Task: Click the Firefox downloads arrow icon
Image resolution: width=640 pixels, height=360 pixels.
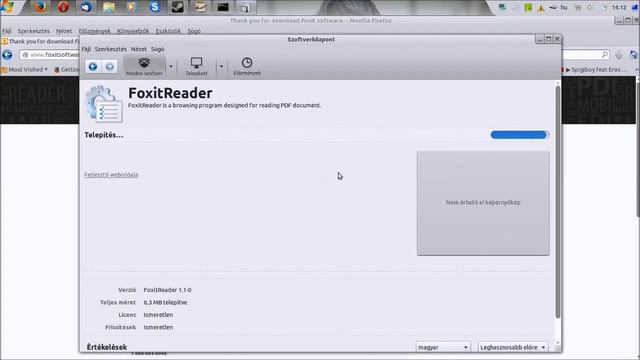Action: [619, 55]
